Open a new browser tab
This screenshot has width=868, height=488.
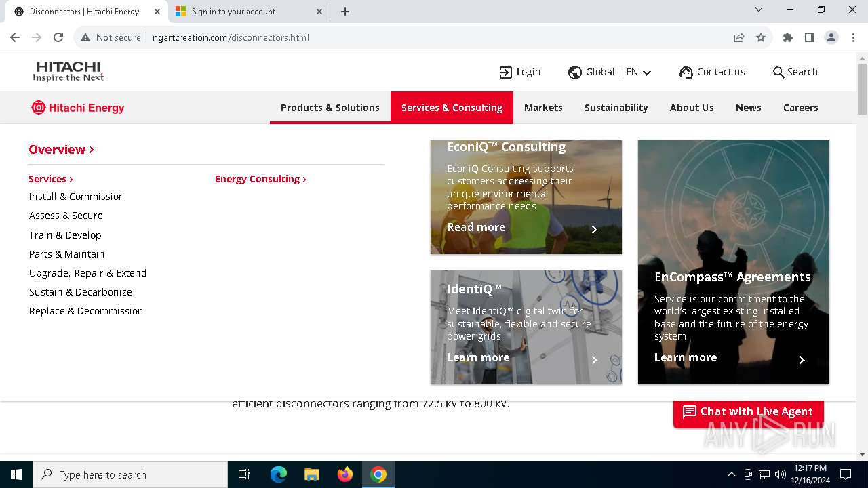point(345,12)
